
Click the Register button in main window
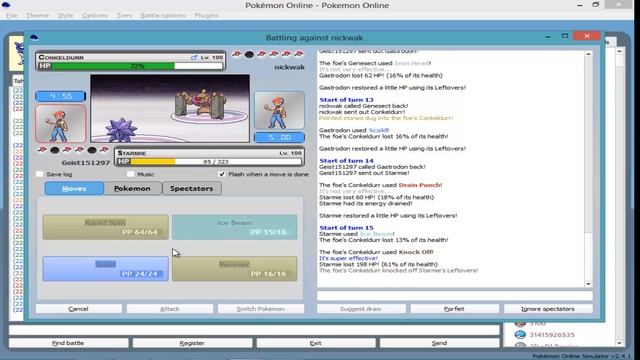(x=192, y=343)
